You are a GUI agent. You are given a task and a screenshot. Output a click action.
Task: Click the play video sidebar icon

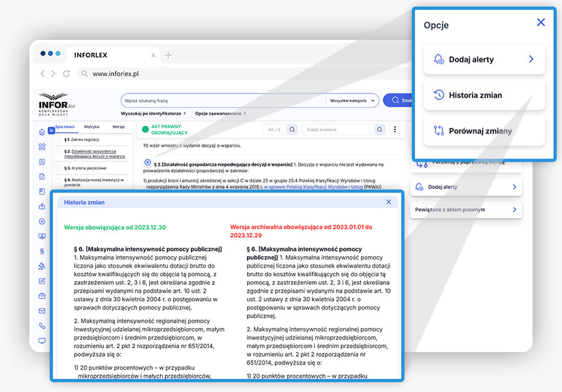pos(42,221)
